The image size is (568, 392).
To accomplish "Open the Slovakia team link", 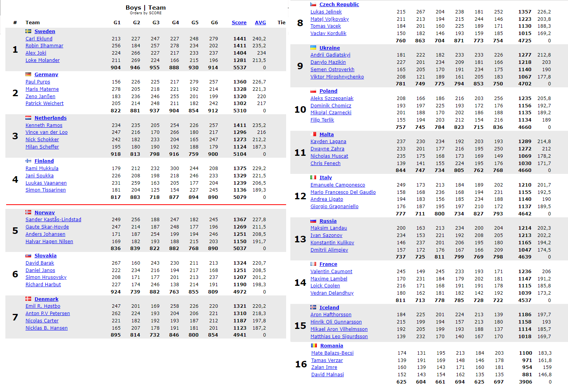I will tap(45, 255).
